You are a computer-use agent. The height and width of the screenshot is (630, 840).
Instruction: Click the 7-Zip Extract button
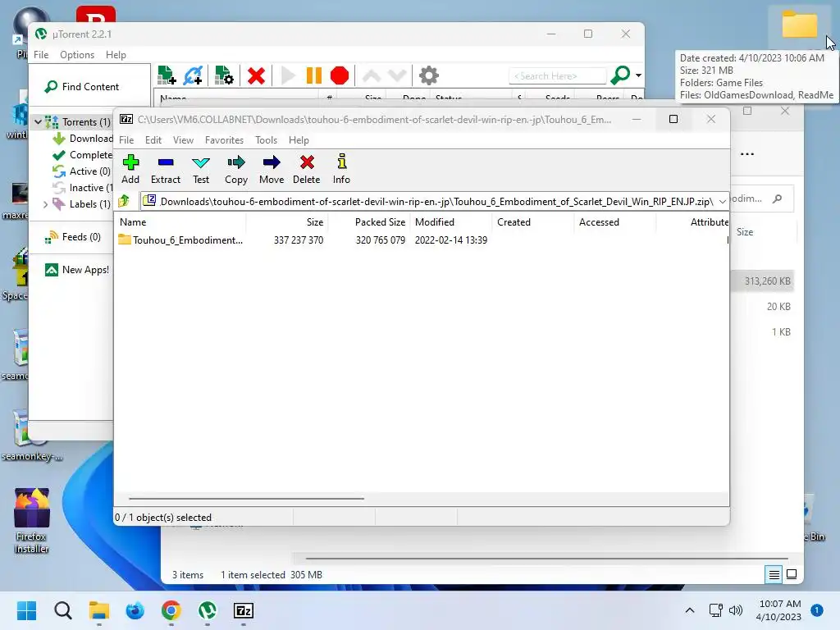(x=166, y=169)
